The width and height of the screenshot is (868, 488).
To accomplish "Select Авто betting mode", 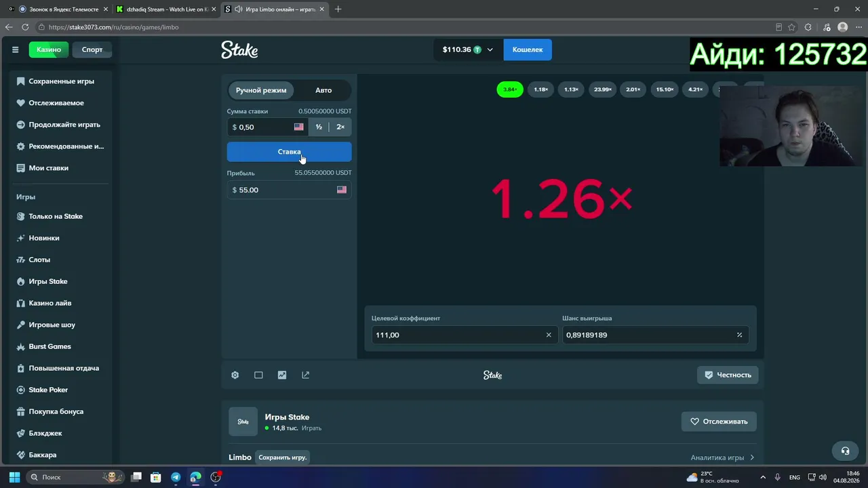I will 323,90.
